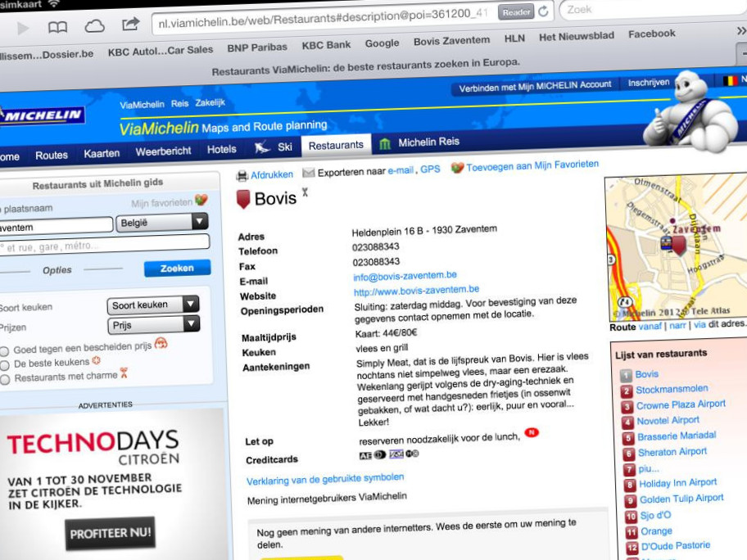Screen dimensions: 747x560
Task: Click the envelope export e-mail icon
Action: click(x=308, y=173)
